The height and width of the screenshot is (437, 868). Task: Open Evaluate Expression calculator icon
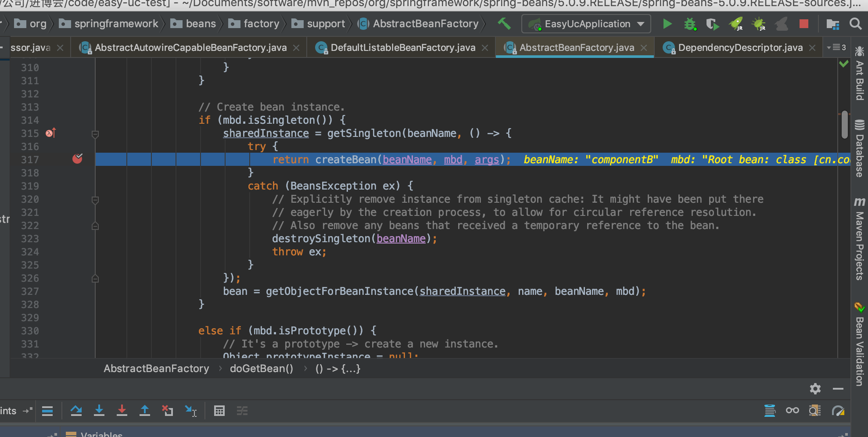219,411
